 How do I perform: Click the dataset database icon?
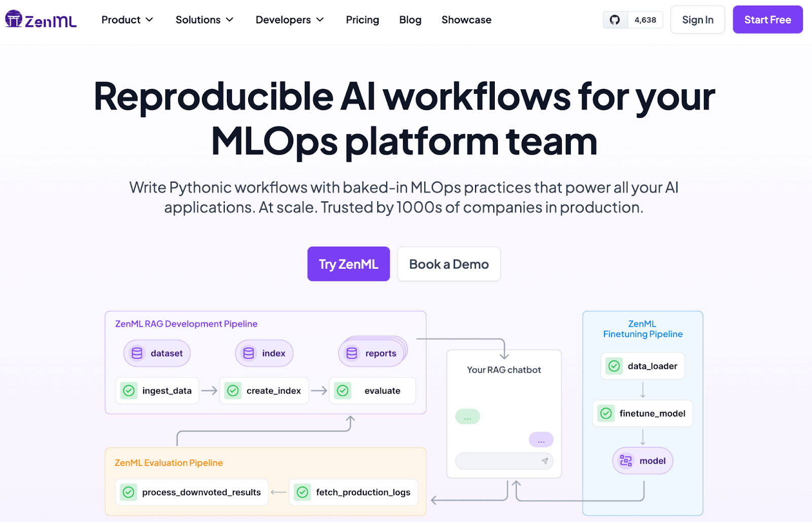pyautogui.click(x=137, y=353)
